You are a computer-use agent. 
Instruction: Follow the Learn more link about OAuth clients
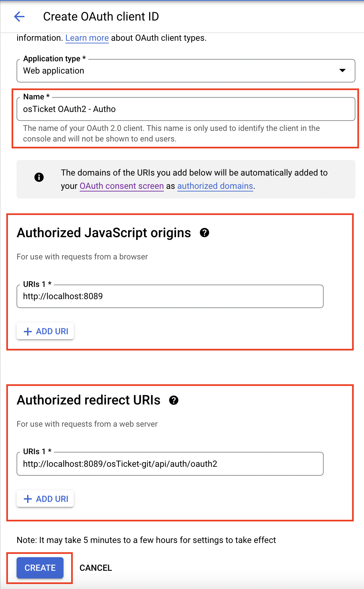tap(87, 38)
